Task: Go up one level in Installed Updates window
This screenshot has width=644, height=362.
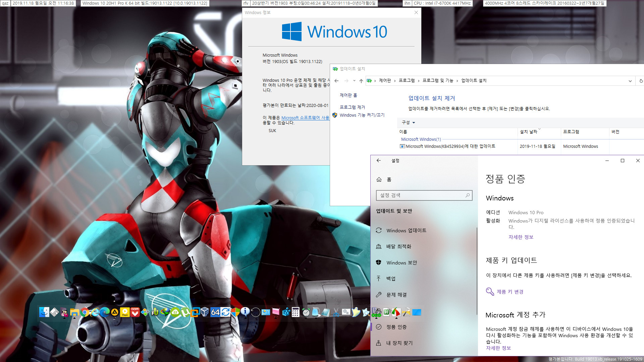Action: click(x=361, y=81)
